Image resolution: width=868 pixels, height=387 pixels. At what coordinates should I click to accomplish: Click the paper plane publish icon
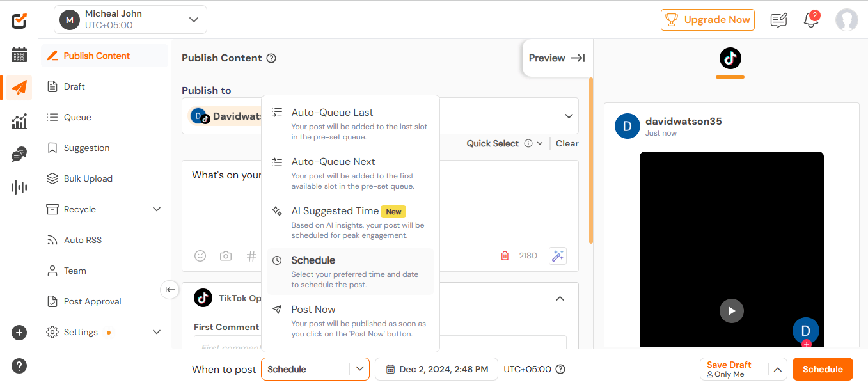(x=19, y=88)
